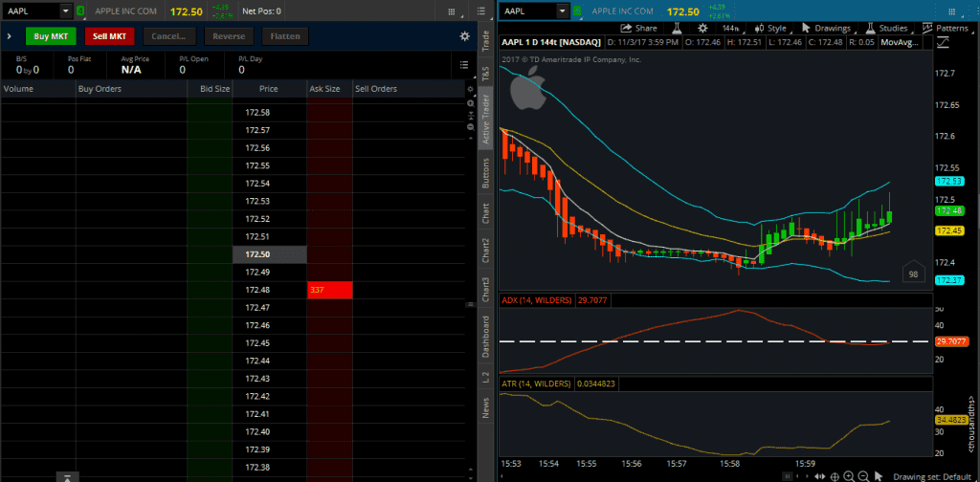The image size is (980, 482).
Task: Zoom in the price ladder
Action: (x=471, y=103)
